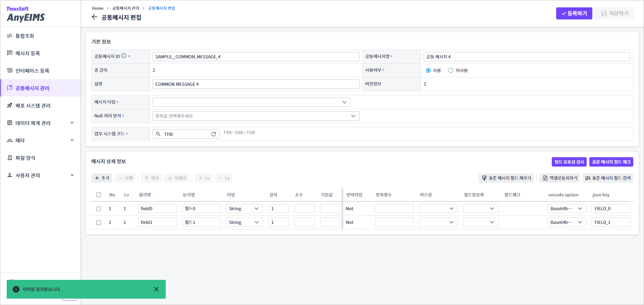Click the json key FIELD_1 input
Viewport: 644px width, 305px height.
click(x=611, y=222)
